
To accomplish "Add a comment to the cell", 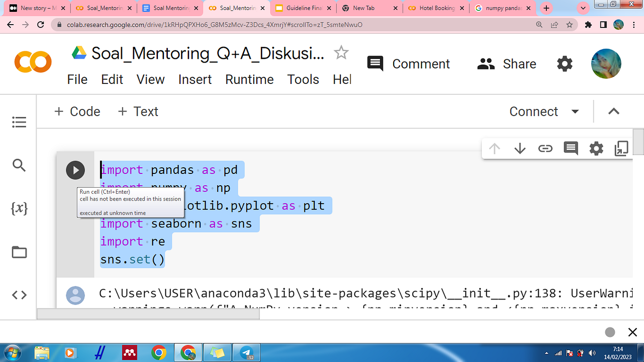I will click(x=570, y=148).
